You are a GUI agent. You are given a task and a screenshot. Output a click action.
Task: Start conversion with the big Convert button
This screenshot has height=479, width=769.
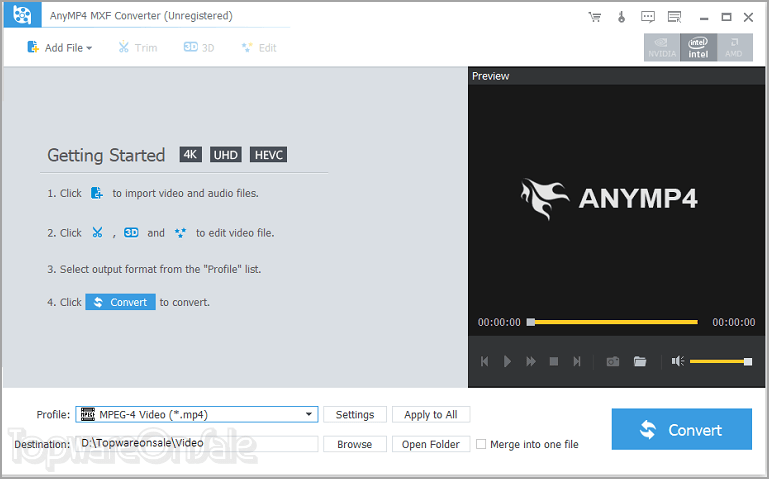[x=681, y=429]
